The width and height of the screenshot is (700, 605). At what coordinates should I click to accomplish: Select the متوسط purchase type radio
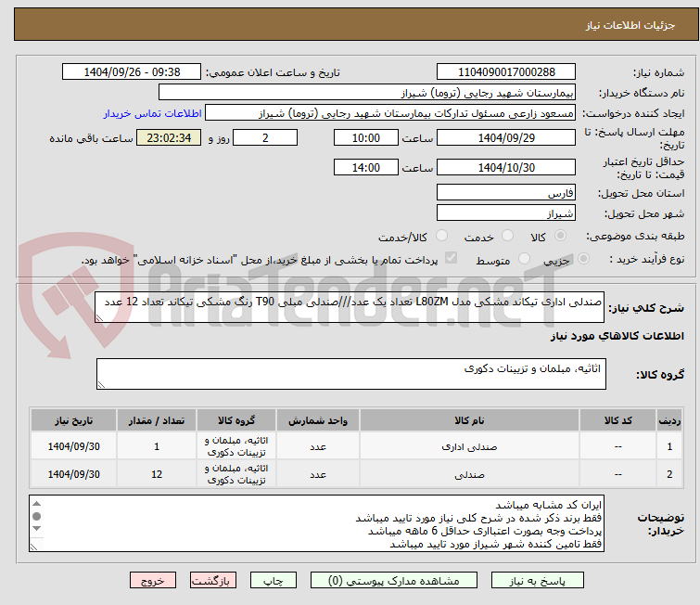pyautogui.click(x=524, y=259)
